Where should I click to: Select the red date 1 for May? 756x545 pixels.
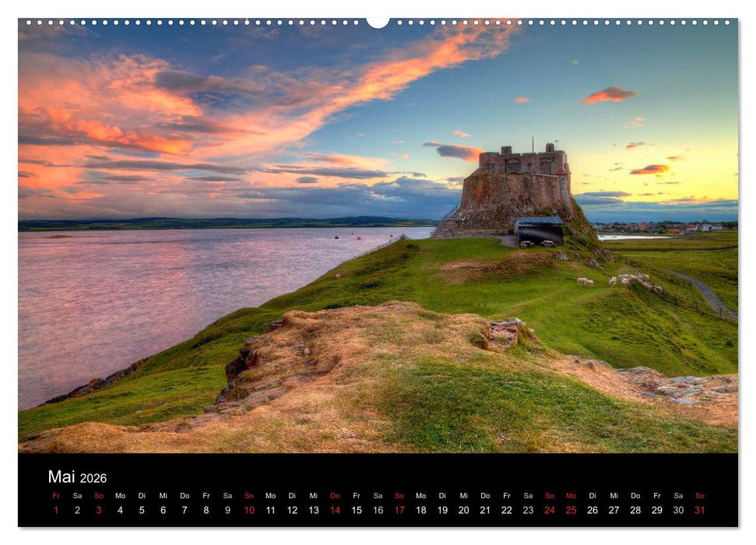coord(55,511)
